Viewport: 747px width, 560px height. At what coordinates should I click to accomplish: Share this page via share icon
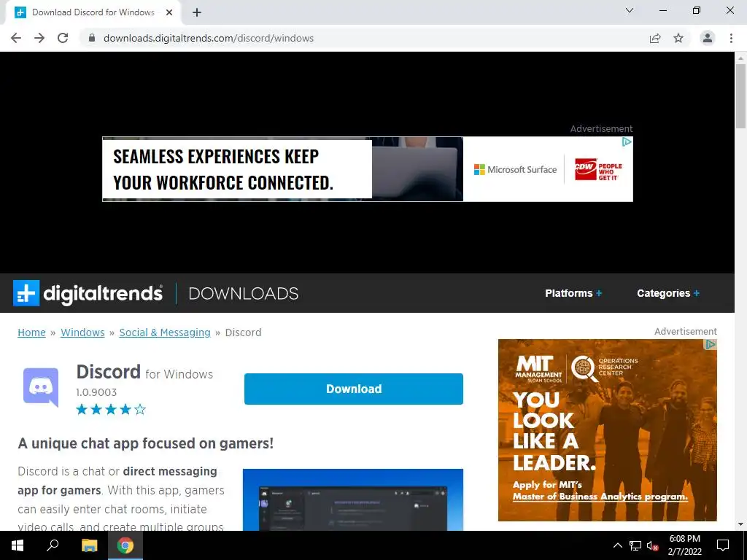(x=655, y=38)
